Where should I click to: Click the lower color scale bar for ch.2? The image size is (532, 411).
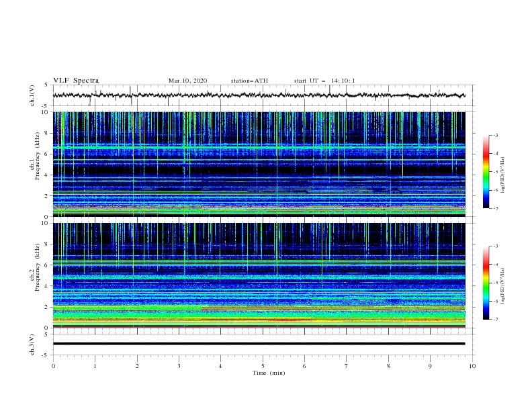click(486, 283)
